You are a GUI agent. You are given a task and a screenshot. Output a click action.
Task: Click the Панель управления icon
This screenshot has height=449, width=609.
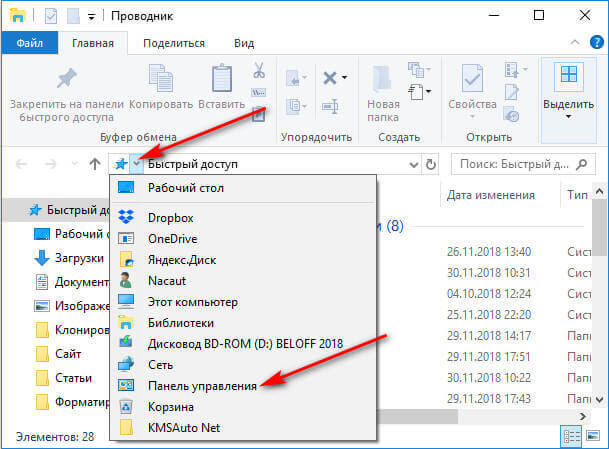tap(126, 385)
